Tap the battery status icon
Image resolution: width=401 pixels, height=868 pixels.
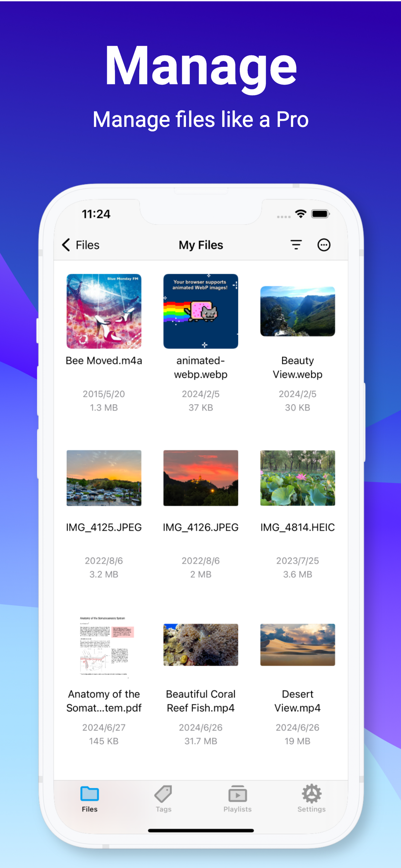pyautogui.click(x=320, y=214)
